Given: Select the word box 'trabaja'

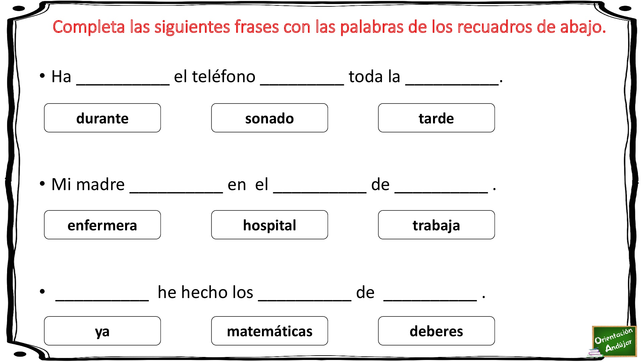Looking at the screenshot, I should [436, 225].
